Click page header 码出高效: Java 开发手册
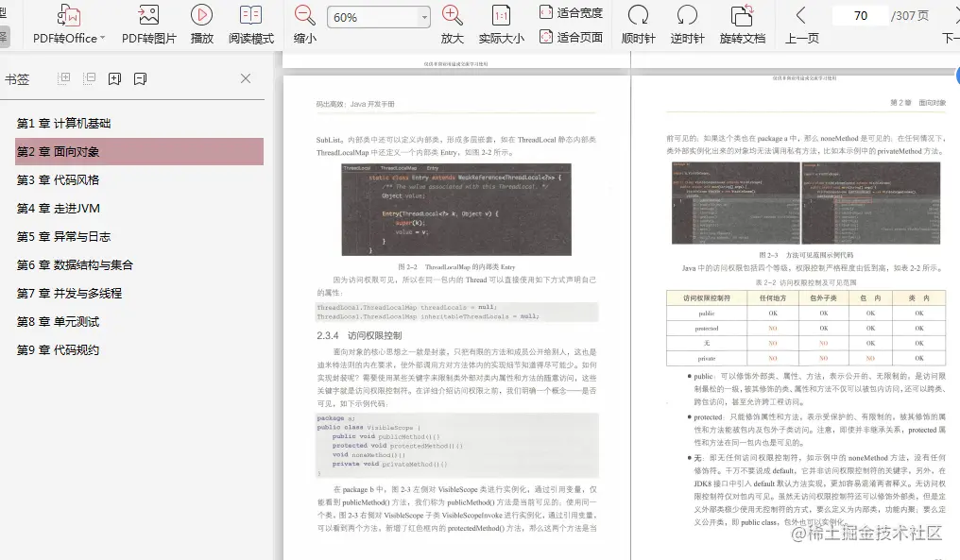Screen dimensions: 960x560 355,104
